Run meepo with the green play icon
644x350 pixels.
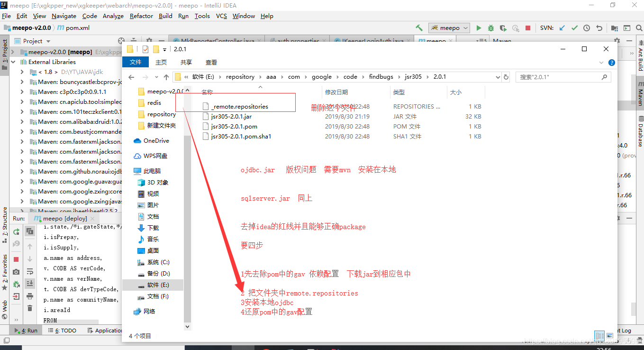tap(479, 28)
